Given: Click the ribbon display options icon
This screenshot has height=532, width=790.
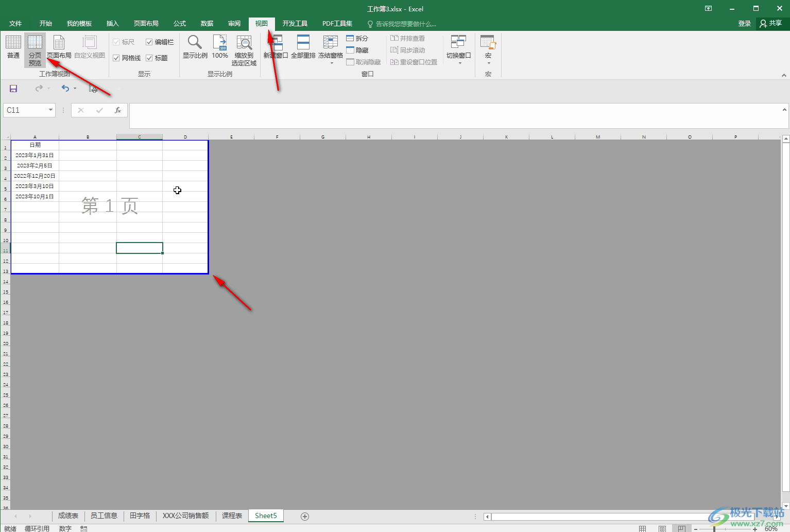Looking at the screenshot, I should pyautogui.click(x=709, y=8).
